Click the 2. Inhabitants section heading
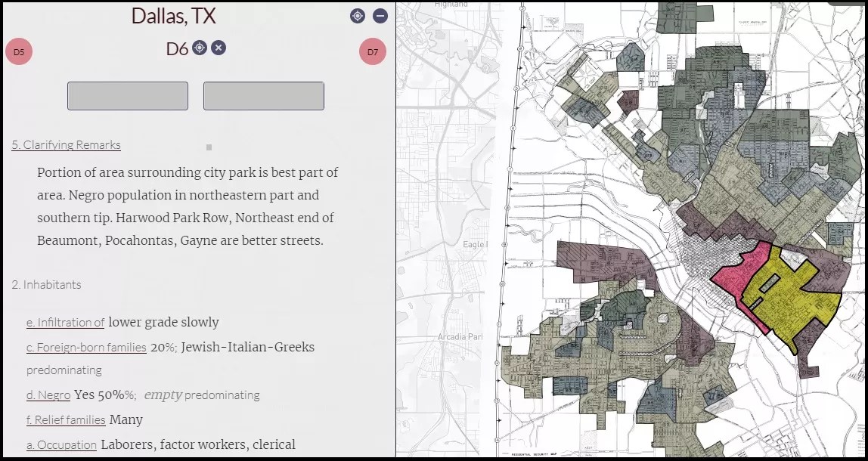The height and width of the screenshot is (461, 868). [x=48, y=285]
